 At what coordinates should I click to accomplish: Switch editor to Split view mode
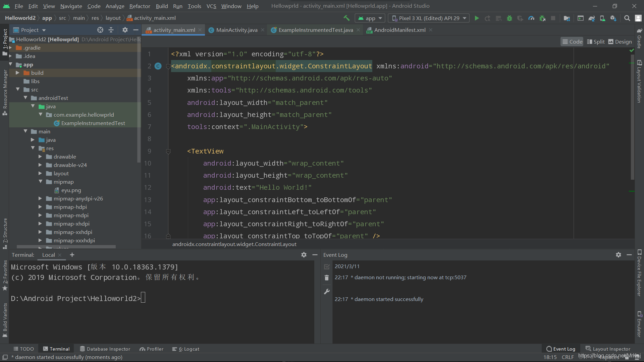596,42
